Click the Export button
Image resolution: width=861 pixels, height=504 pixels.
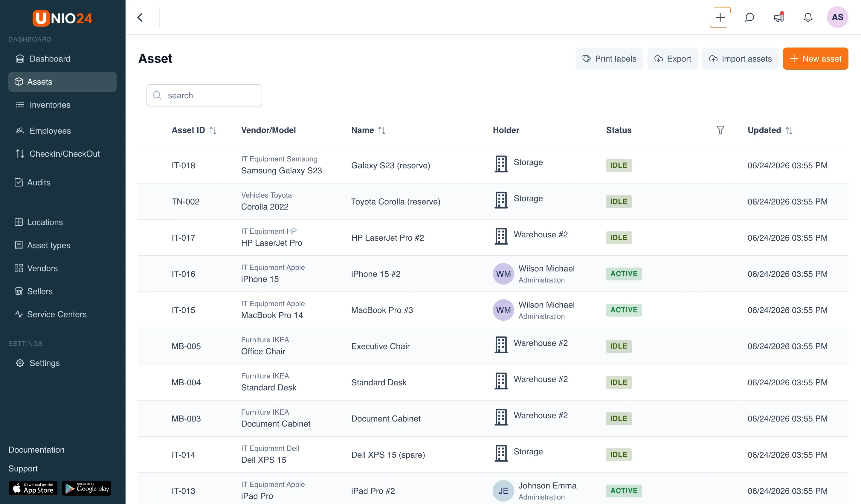click(672, 59)
